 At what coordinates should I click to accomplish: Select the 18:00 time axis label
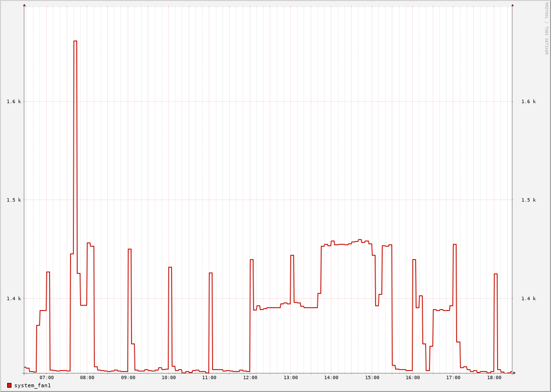(x=494, y=378)
